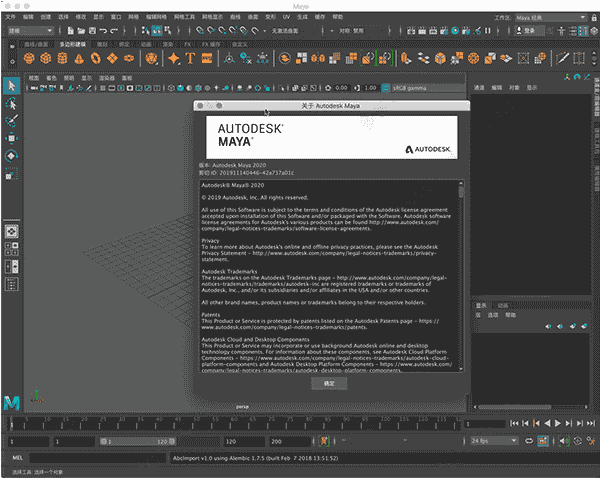The image size is (600, 478).
Task: Click the Platonic solid shelf icon
Action: (x=152, y=58)
